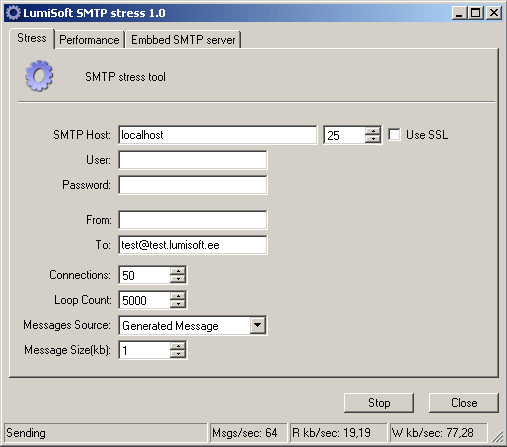Click the Sending status text

[x=26, y=433]
